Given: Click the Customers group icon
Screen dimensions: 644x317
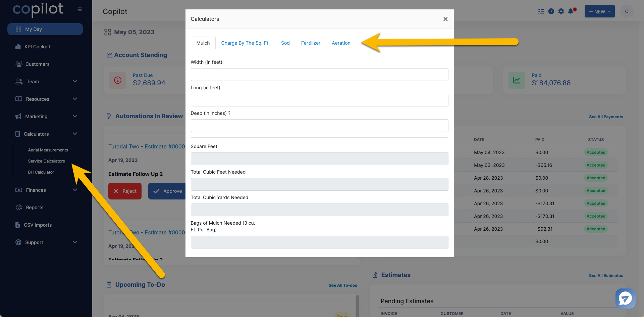Looking at the screenshot, I should pyautogui.click(x=19, y=64).
